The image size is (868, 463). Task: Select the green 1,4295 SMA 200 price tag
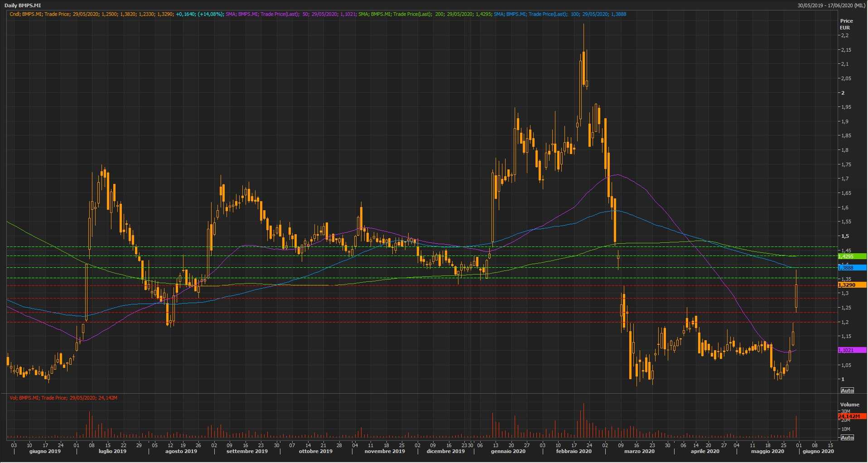point(851,256)
